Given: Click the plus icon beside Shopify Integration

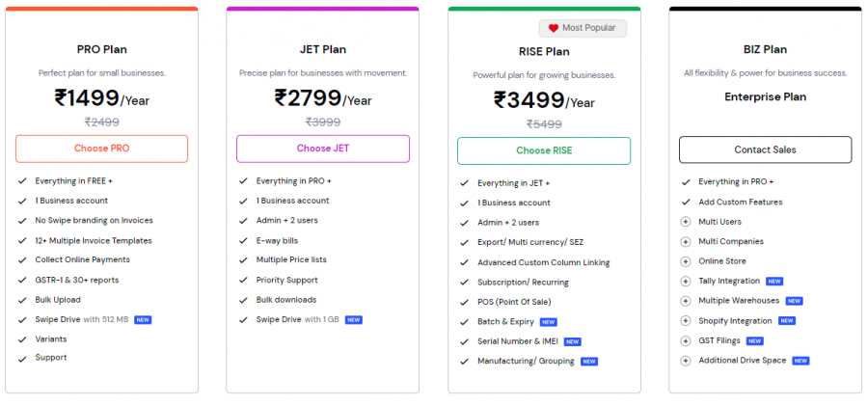Looking at the screenshot, I should [x=686, y=321].
